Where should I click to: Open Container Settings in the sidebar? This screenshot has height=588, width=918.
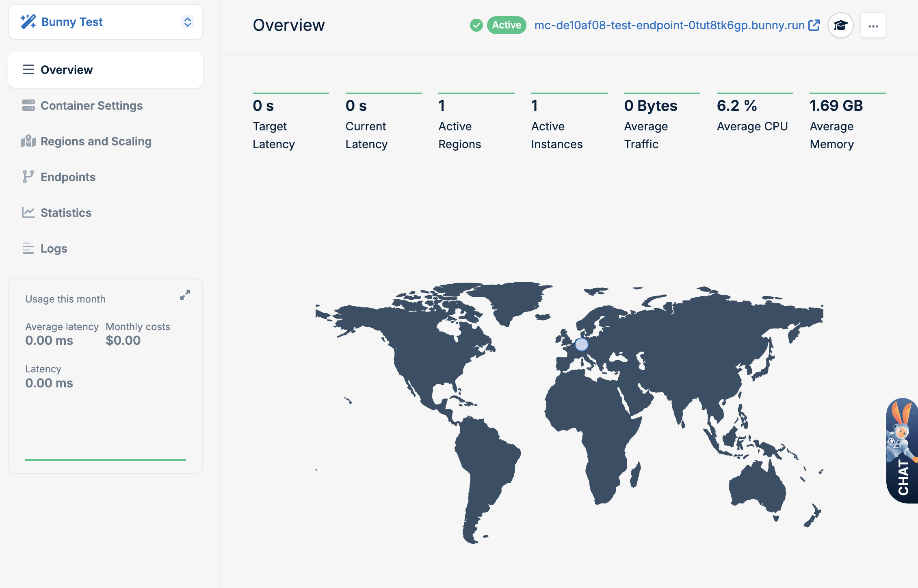coord(91,106)
